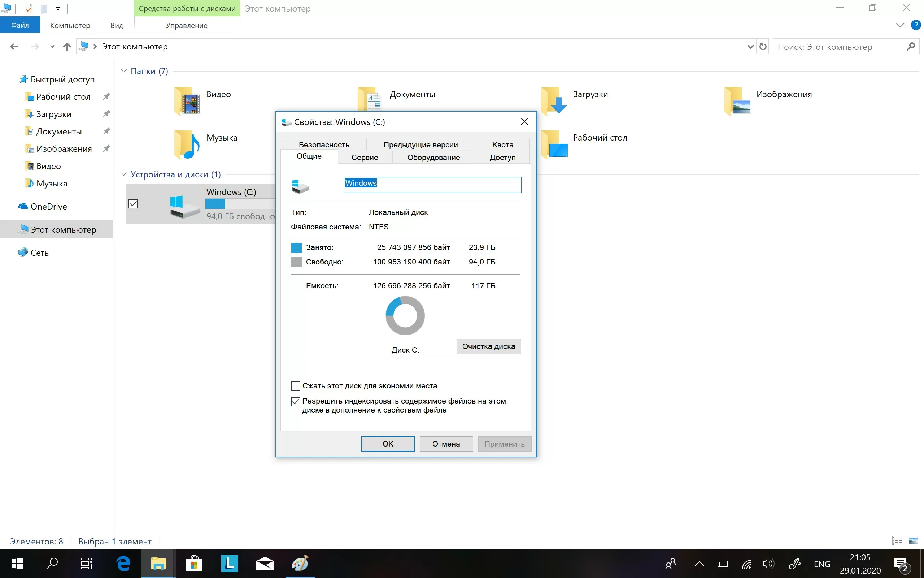The width and height of the screenshot is (924, 578).
Task: Switch to the Квота tab
Action: 502,144
